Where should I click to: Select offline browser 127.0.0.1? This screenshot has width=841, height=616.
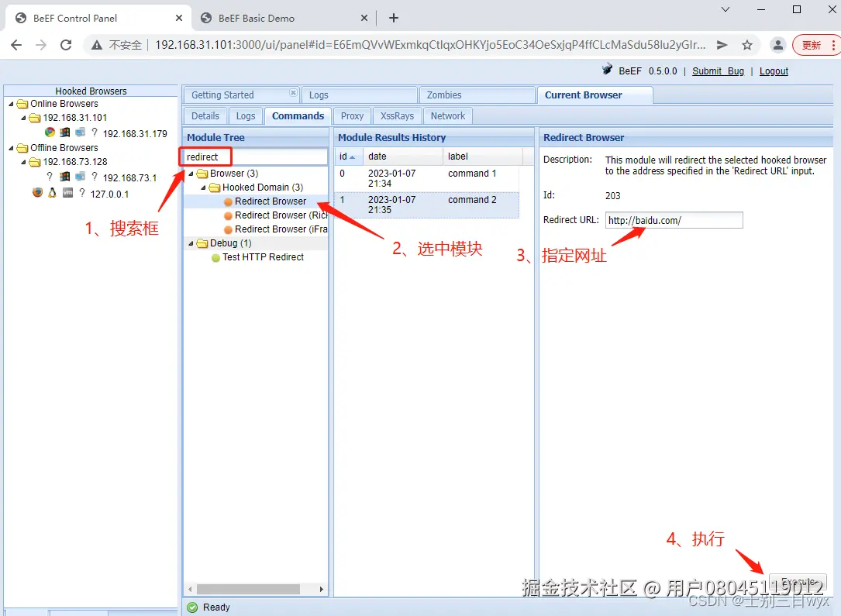click(109, 194)
